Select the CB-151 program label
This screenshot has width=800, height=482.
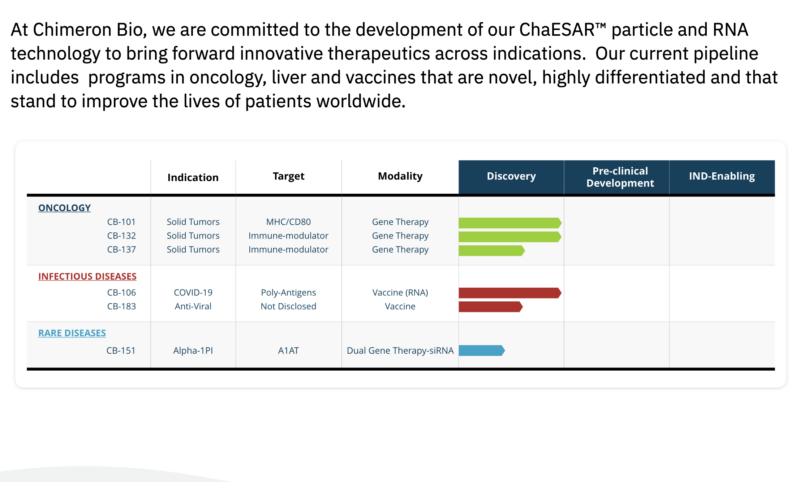120,350
